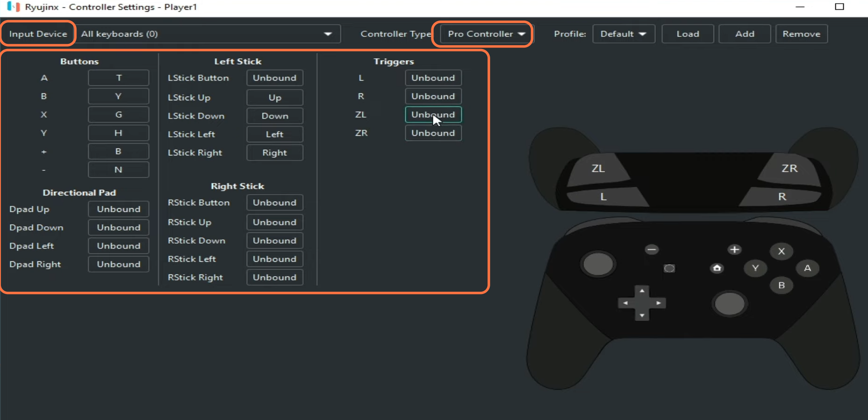Rebind the minus button mapped to N
The width and height of the screenshot is (868, 420).
click(118, 170)
